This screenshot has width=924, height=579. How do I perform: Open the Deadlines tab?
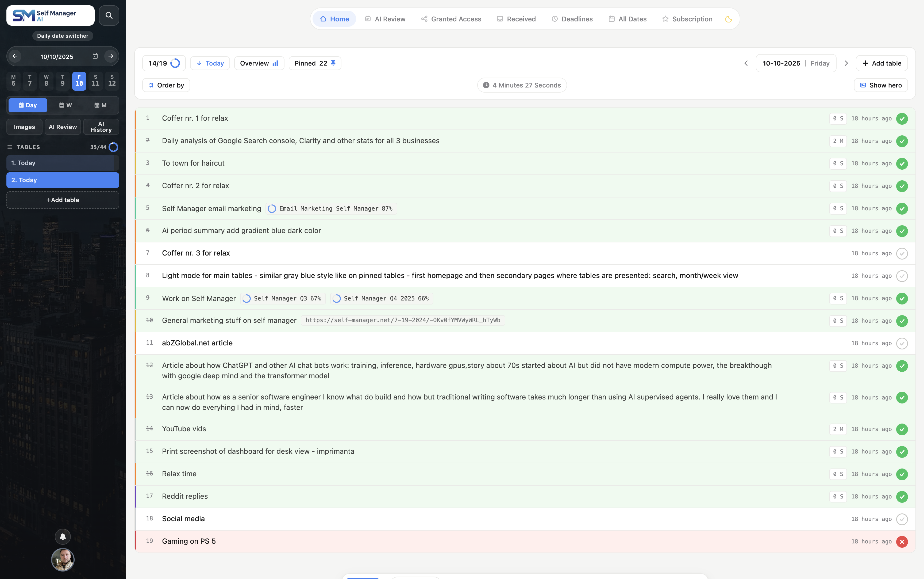572,19
